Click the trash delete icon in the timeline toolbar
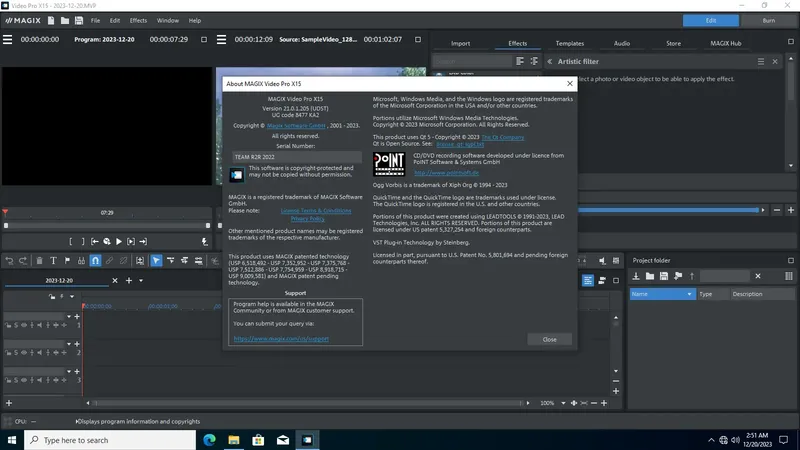Viewport: 800px width, 450px height. (x=39, y=261)
